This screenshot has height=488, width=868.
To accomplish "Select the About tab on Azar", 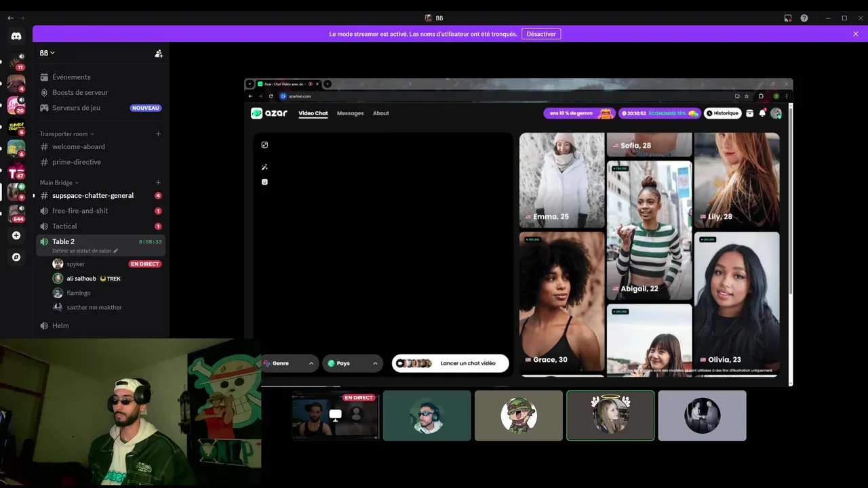I will (381, 113).
